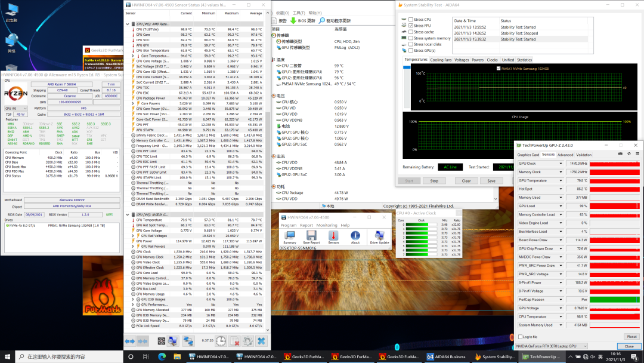Open CPU #0 selector in HWiNFO summary
This screenshot has height=363, width=644.
[x=16, y=109]
